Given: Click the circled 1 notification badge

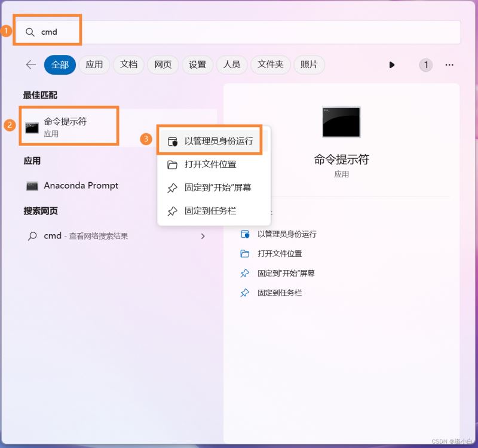Looking at the screenshot, I should pos(425,65).
